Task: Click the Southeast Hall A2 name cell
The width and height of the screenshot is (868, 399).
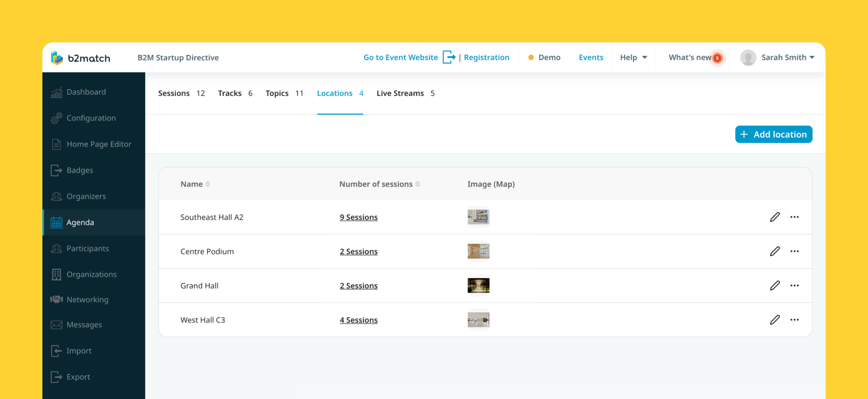Action: tap(212, 218)
